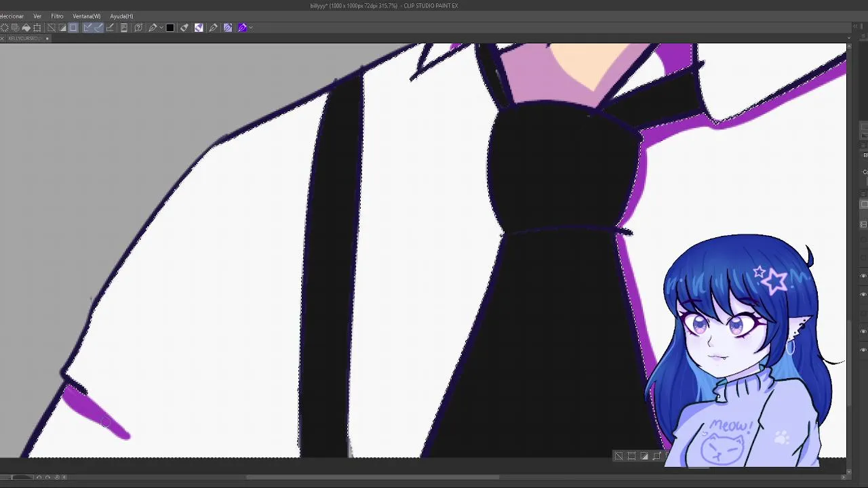Image resolution: width=868 pixels, height=488 pixels.
Task: Click the smartphone/tablet connect icon
Action: [x=124, y=28]
